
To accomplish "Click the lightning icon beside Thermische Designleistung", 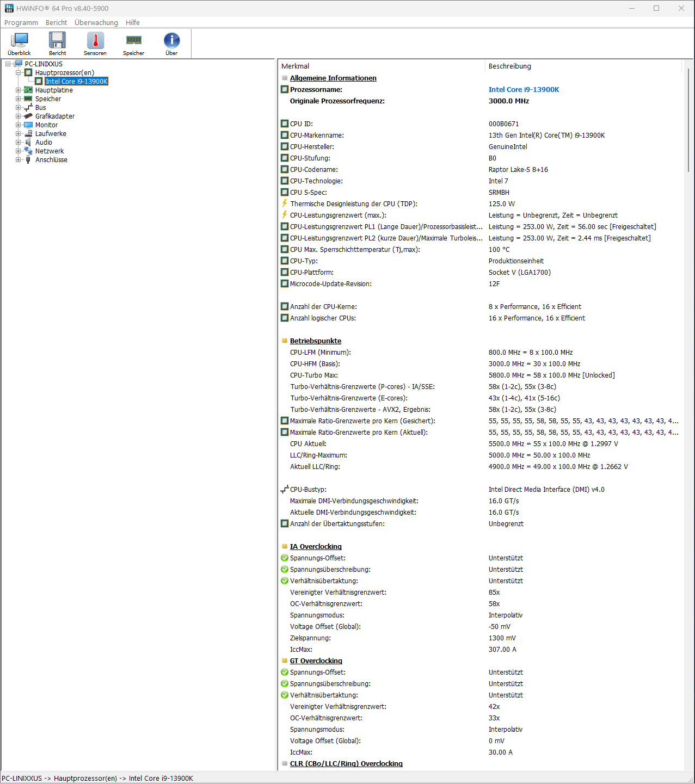I will pos(285,203).
